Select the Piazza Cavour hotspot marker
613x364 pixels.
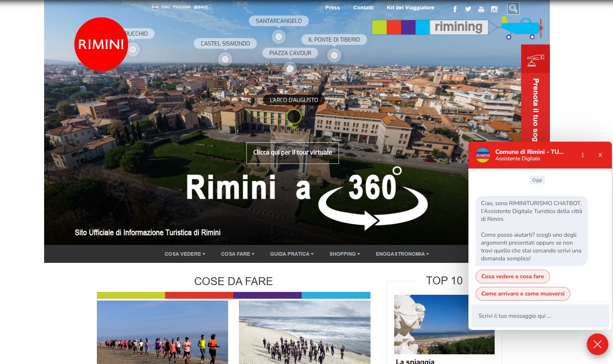click(x=290, y=68)
